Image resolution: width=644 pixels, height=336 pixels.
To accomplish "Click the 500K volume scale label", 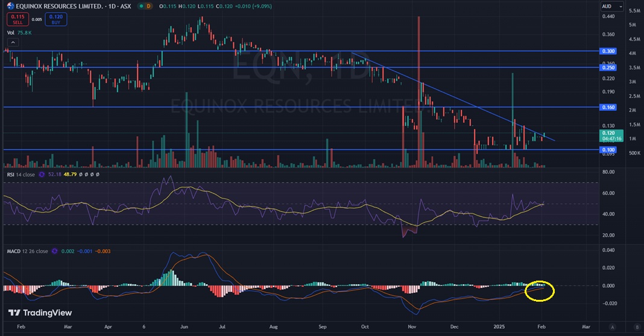I will [x=634, y=153].
